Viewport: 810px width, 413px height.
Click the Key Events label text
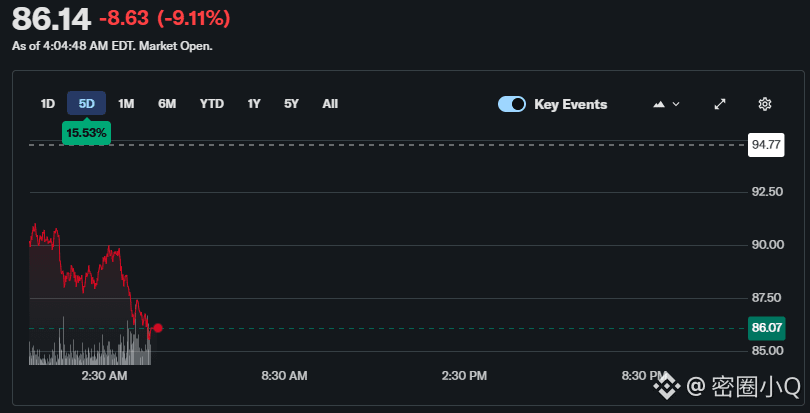click(x=571, y=104)
